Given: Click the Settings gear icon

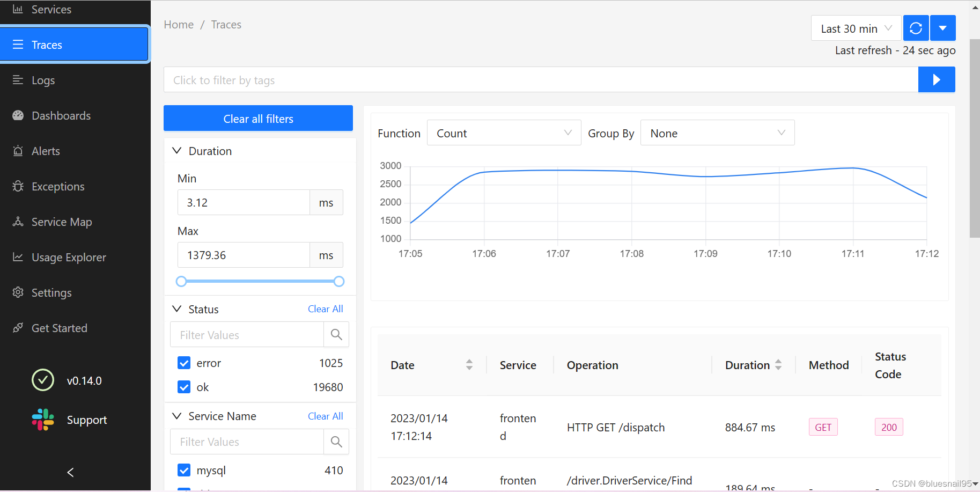Looking at the screenshot, I should (x=18, y=292).
